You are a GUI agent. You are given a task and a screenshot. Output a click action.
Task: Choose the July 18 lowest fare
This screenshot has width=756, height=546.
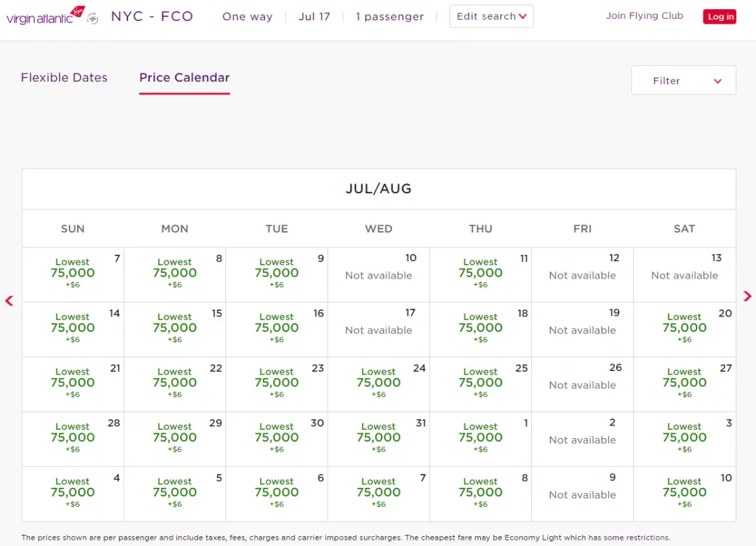(x=480, y=328)
